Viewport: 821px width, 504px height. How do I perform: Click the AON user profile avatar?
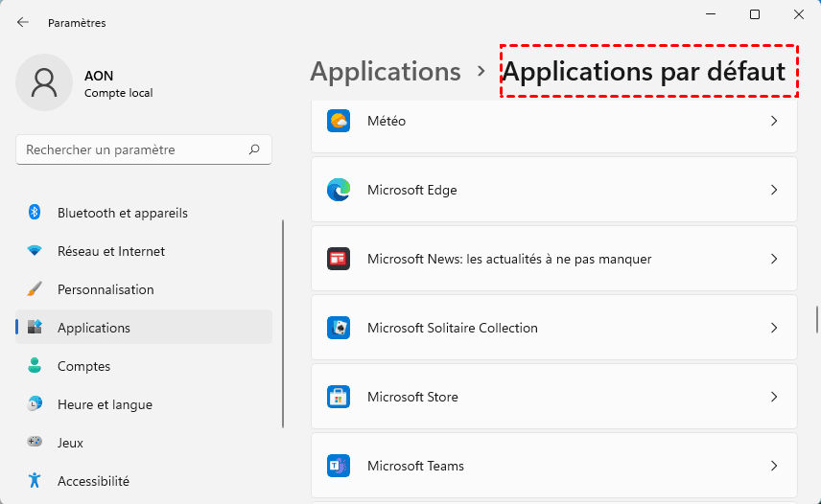[44, 82]
